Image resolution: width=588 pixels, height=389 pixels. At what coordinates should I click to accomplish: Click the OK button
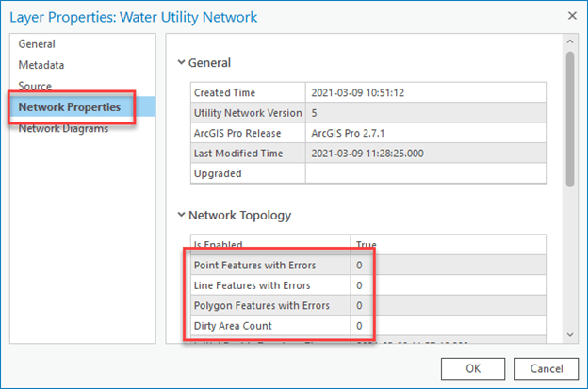click(472, 366)
